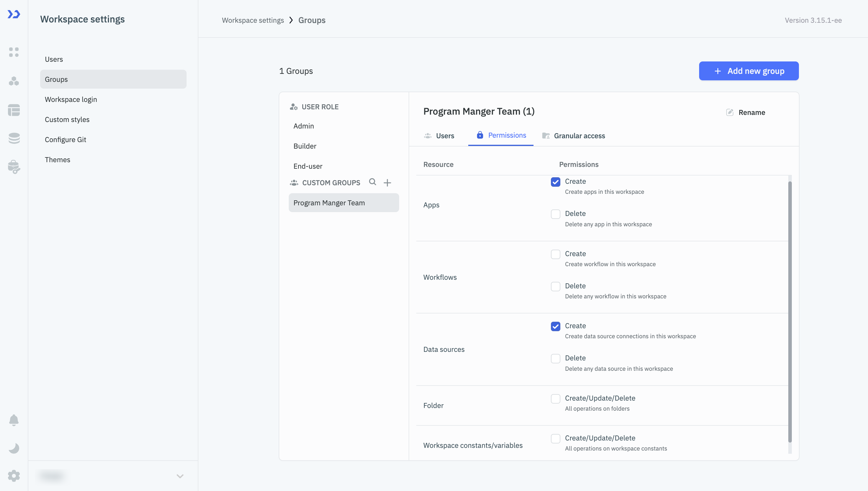Enable Delete permission for Apps
Image resolution: width=868 pixels, height=491 pixels.
(555, 214)
